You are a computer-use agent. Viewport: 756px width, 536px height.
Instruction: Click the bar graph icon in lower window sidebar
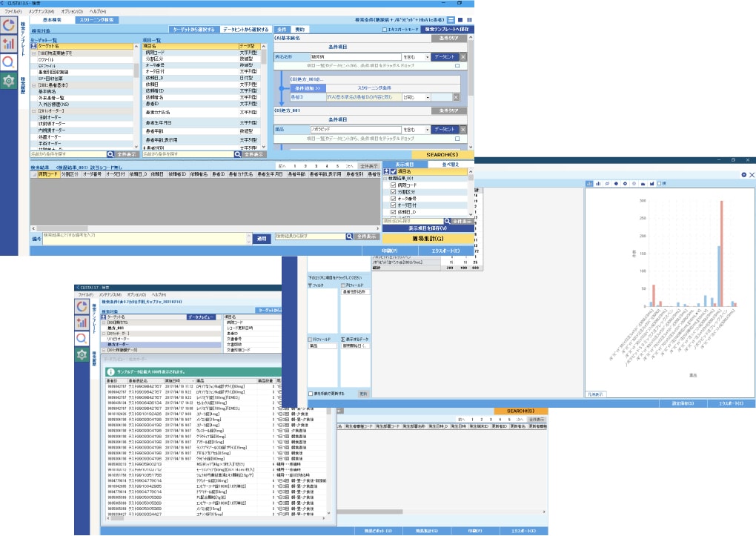tap(82, 322)
